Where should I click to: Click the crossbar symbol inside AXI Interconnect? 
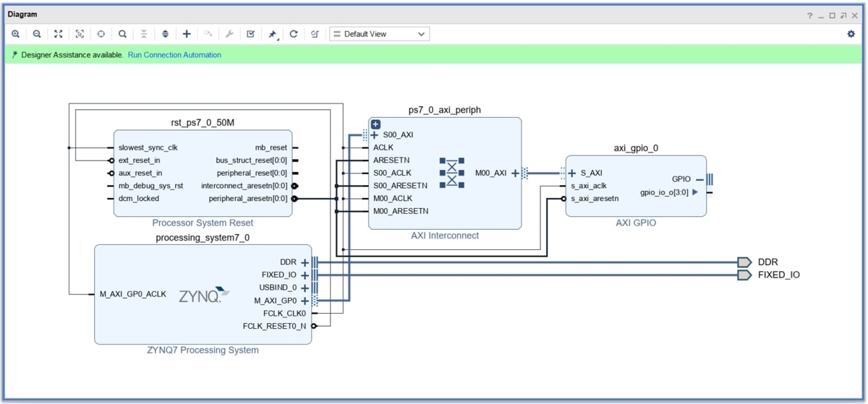452,172
